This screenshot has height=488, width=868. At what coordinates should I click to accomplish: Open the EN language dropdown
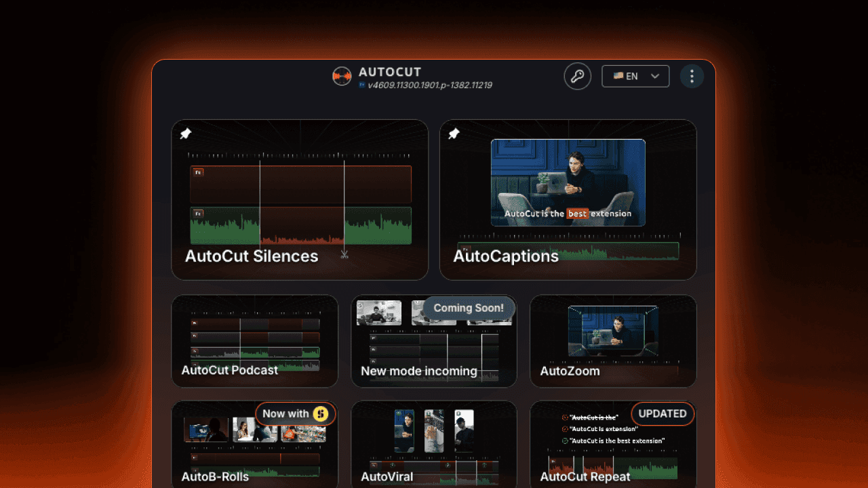(635, 77)
